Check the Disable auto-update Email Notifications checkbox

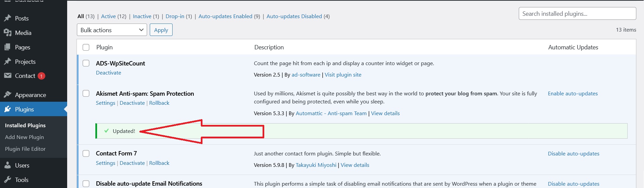[86, 184]
